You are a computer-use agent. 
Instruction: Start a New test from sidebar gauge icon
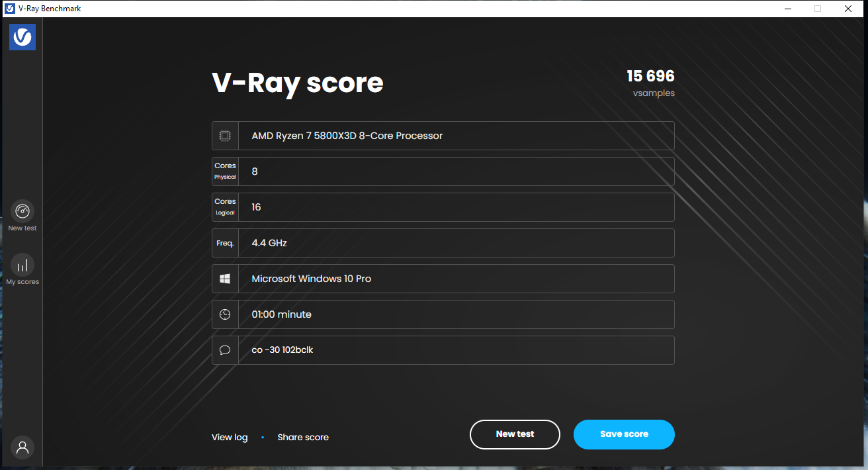pos(22,211)
